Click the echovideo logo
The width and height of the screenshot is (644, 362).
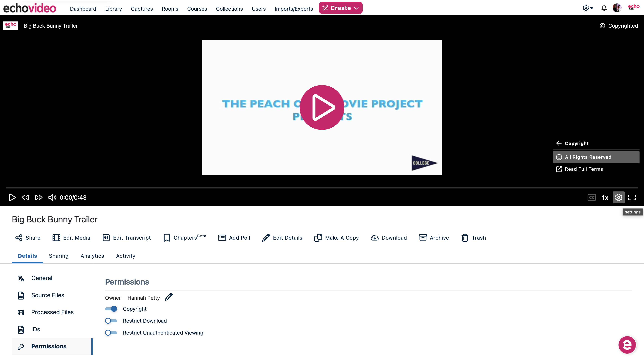[30, 8]
